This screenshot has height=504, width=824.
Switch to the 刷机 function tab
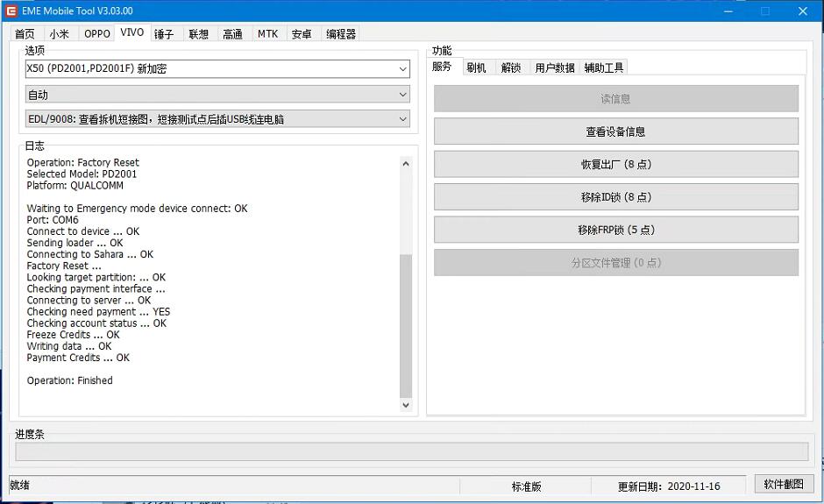(x=476, y=67)
